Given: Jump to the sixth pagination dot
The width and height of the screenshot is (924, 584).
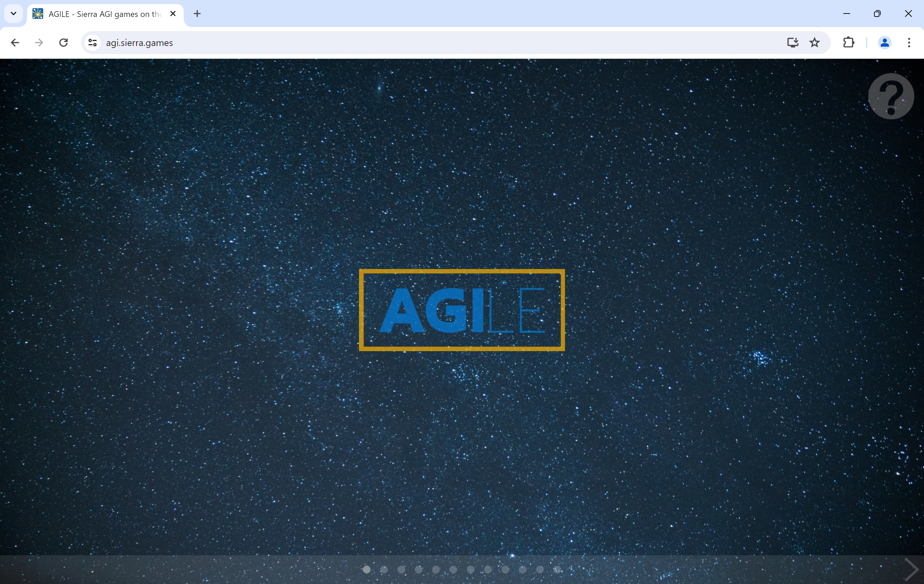Looking at the screenshot, I should pyautogui.click(x=453, y=570).
